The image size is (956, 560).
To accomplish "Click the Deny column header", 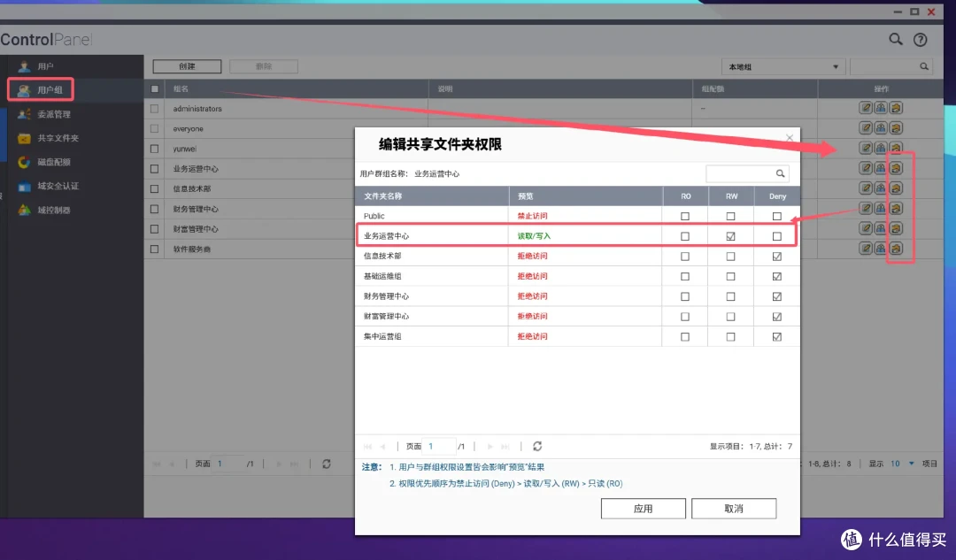I will point(777,196).
